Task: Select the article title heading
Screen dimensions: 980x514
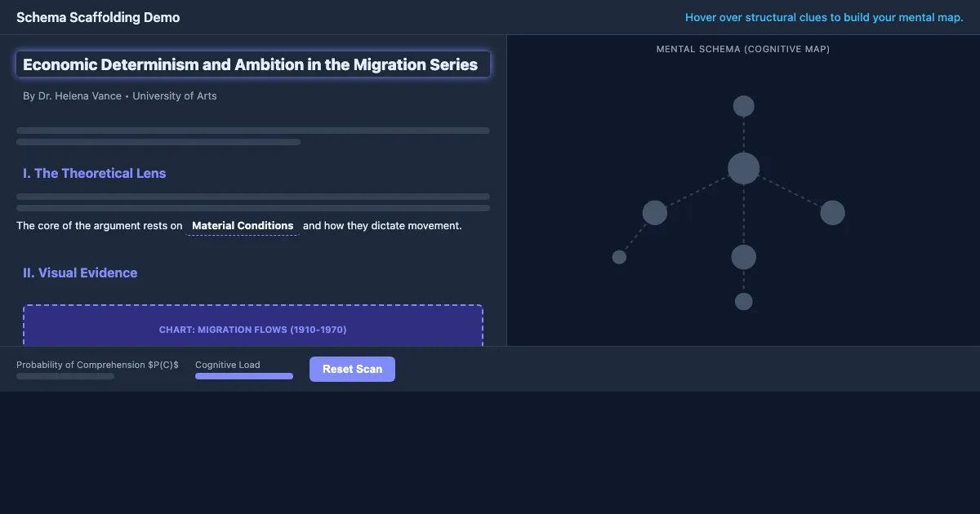Action: [253, 64]
